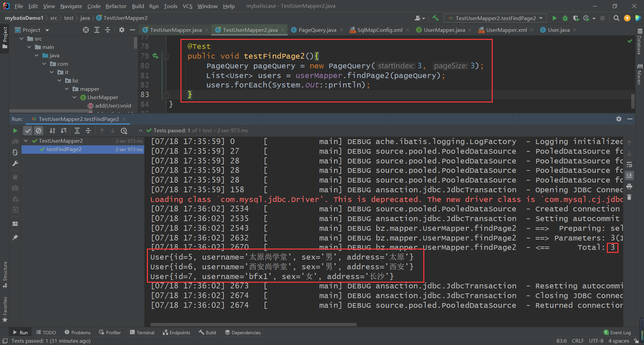Image resolution: width=644 pixels, height=345 pixels.
Task: Toggle Show Passed tests filter
Action: tap(28, 131)
